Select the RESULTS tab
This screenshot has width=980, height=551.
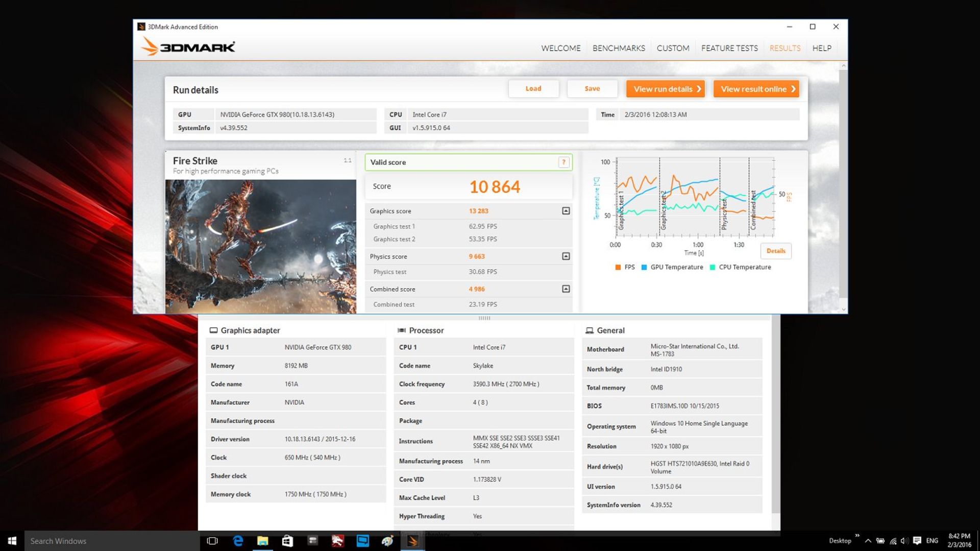point(785,48)
